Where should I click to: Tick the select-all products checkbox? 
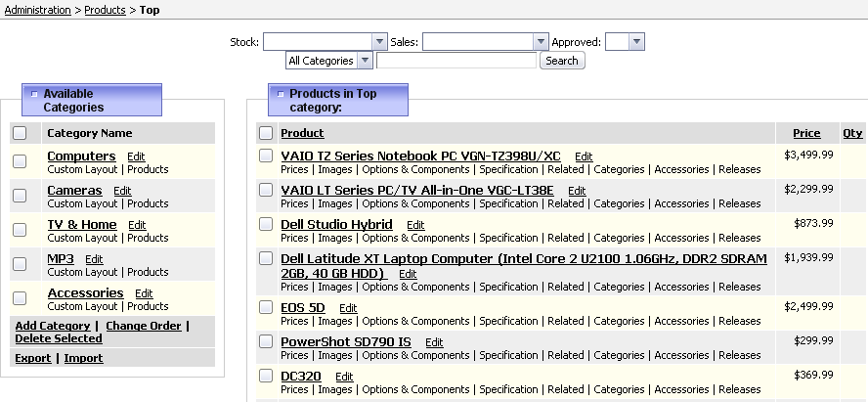[266, 133]
